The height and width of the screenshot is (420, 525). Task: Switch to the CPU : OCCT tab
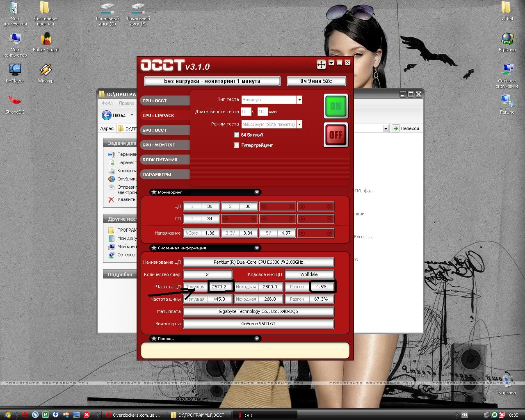tap(165, 100)
